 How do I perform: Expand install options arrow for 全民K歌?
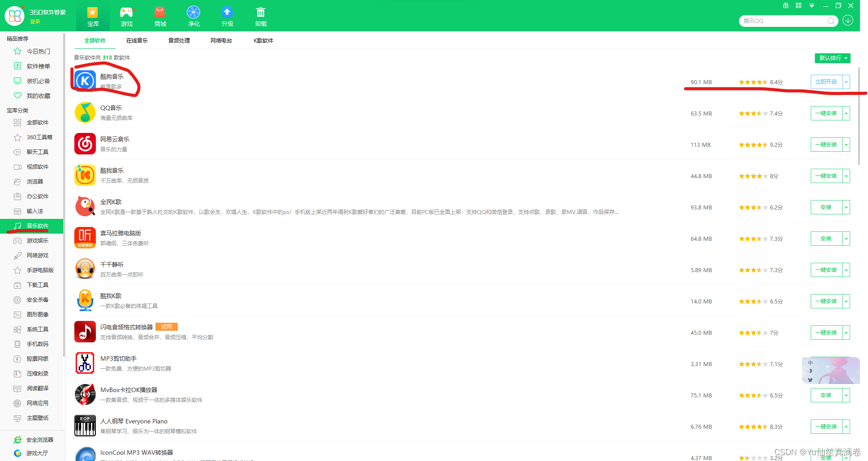point(846,207)
